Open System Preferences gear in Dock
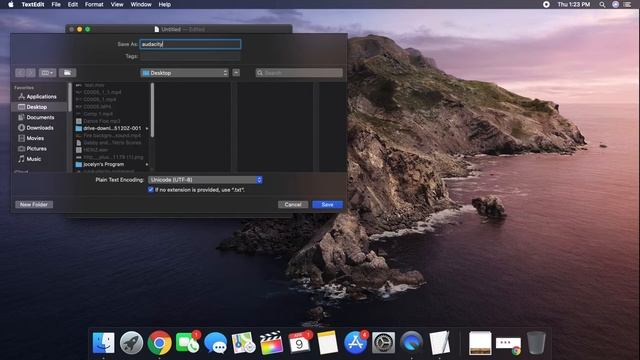The height and width of the screenshot is (360, 640). coord(383,342)
